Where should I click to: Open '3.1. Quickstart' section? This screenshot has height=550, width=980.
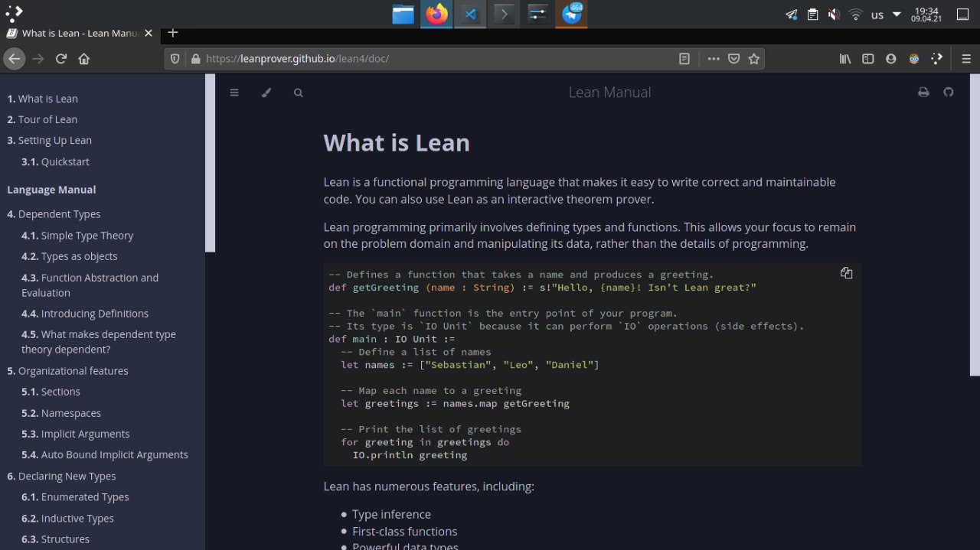pos(55,161)
